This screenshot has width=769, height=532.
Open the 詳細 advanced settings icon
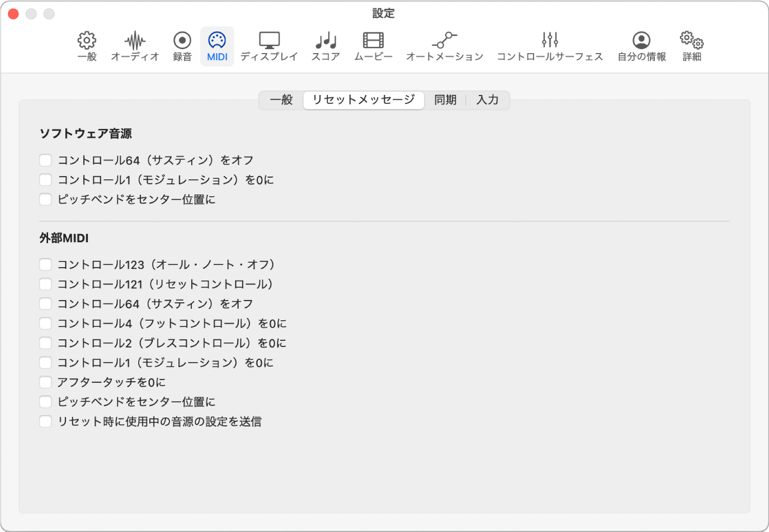[691, 46]
